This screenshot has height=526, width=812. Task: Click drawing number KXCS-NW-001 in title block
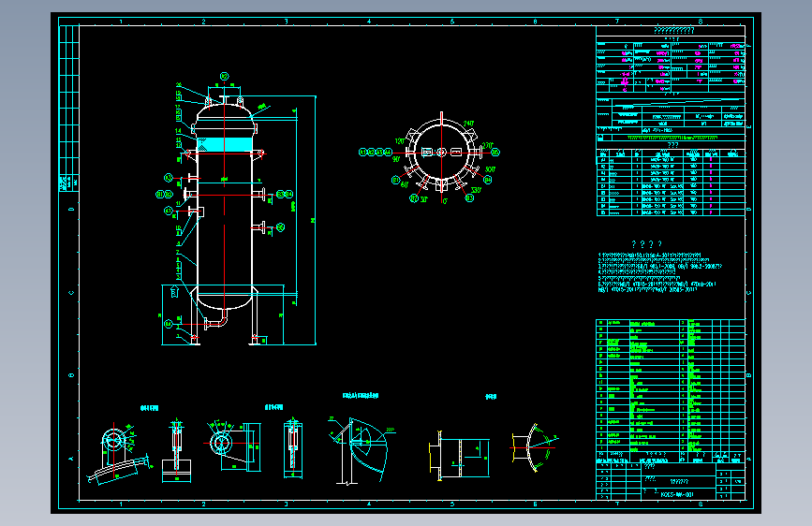click(x=677, y=494)
